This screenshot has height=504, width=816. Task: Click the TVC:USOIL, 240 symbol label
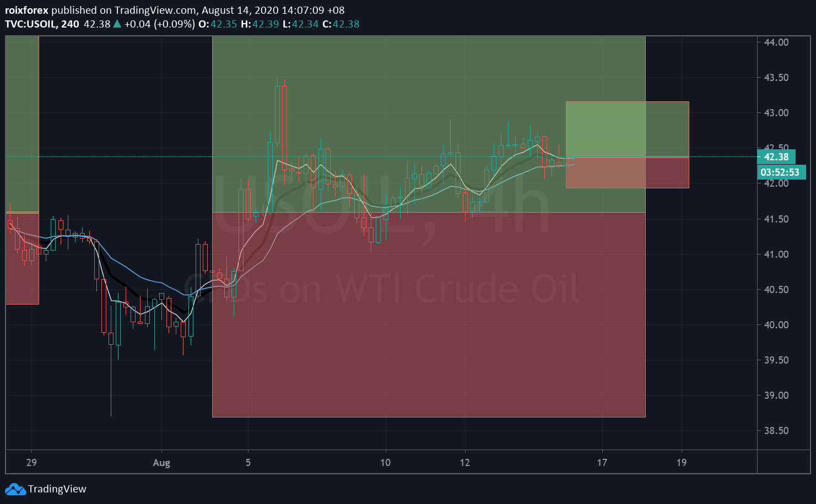pos(42,24)
